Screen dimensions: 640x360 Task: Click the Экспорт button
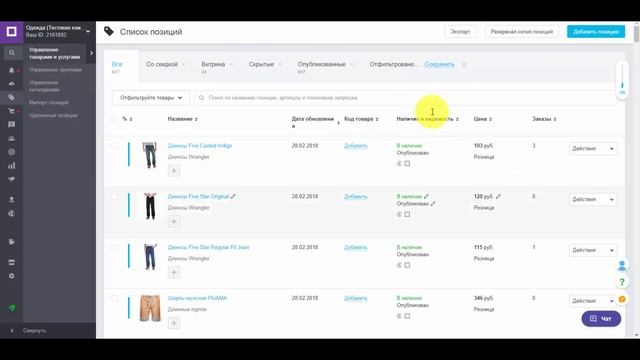pyautogui.click(x=460, y=31)
